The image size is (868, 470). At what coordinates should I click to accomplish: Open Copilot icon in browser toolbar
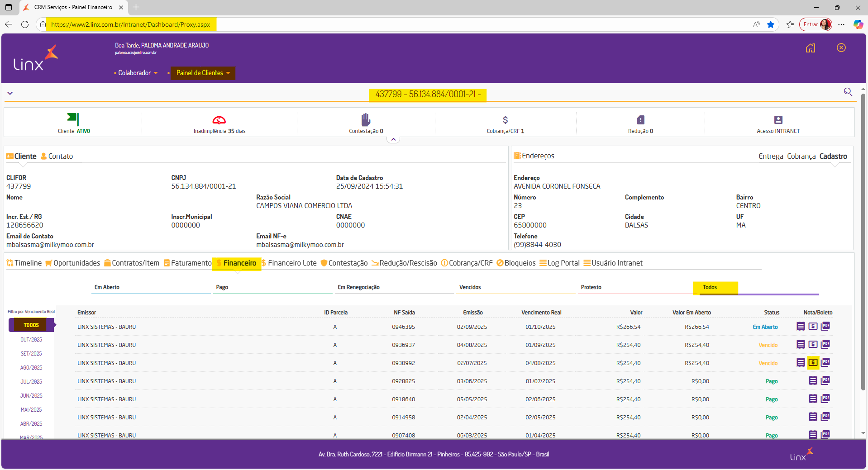858,24
